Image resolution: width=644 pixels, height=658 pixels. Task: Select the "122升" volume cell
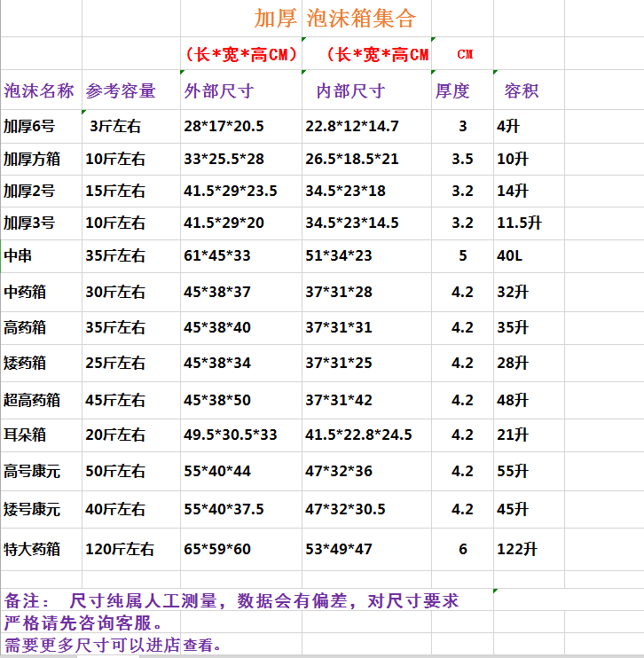tap(517, 549)
